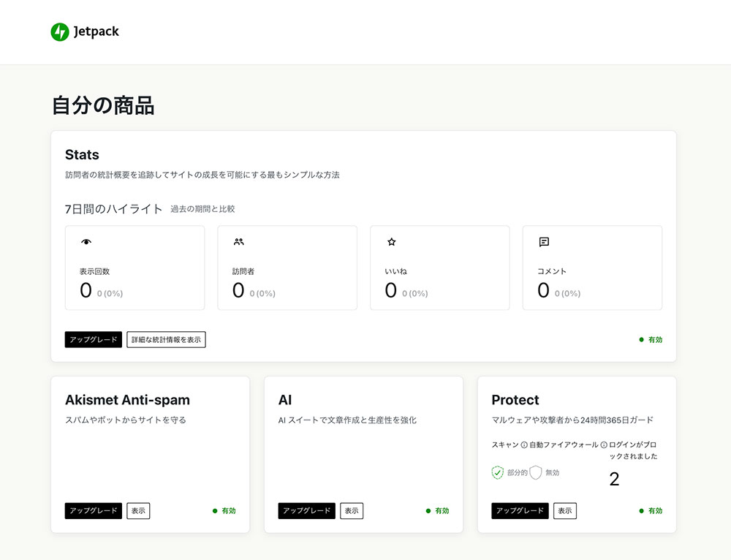Click the 過去の期間と比較 label
This screenshot has height=560, width=731.
pyautogui.click(x=202, y=209)
